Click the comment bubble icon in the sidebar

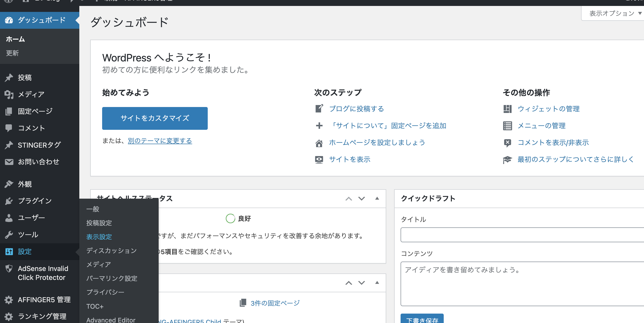(x=9, y=128)
